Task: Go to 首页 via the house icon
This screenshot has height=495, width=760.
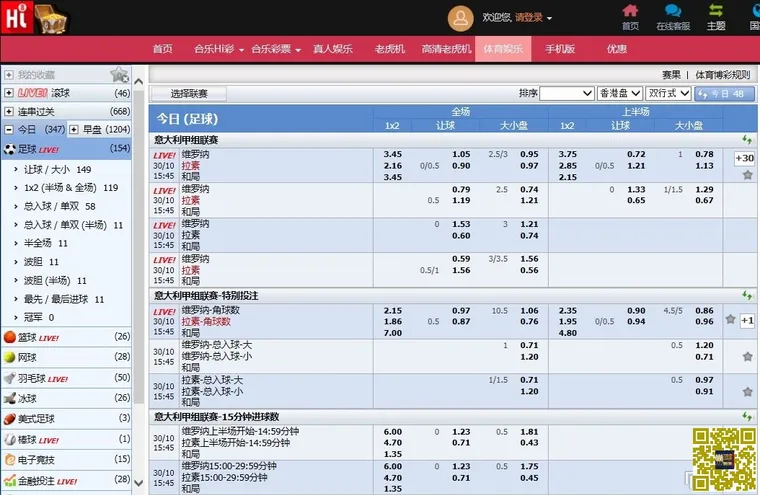Action: (630, 11)
